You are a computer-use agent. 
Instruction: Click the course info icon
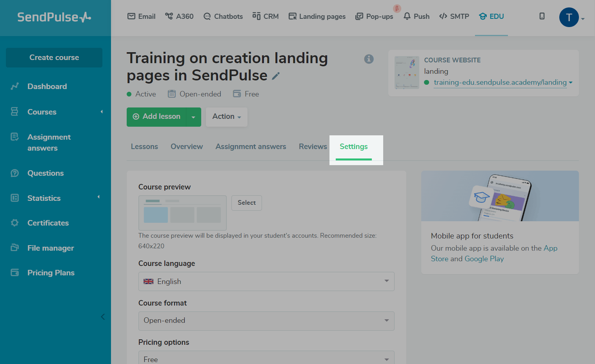pyautogui.click(x=369, y=59)
